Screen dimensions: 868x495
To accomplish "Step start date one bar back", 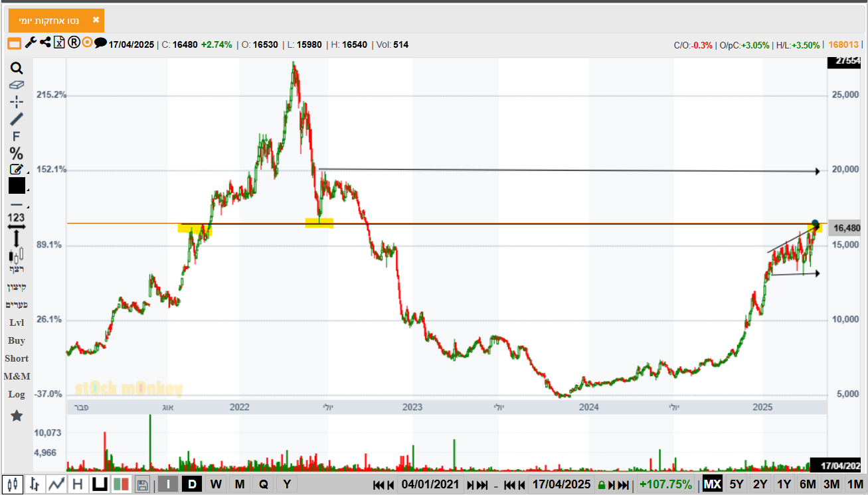I will [391, 485].
